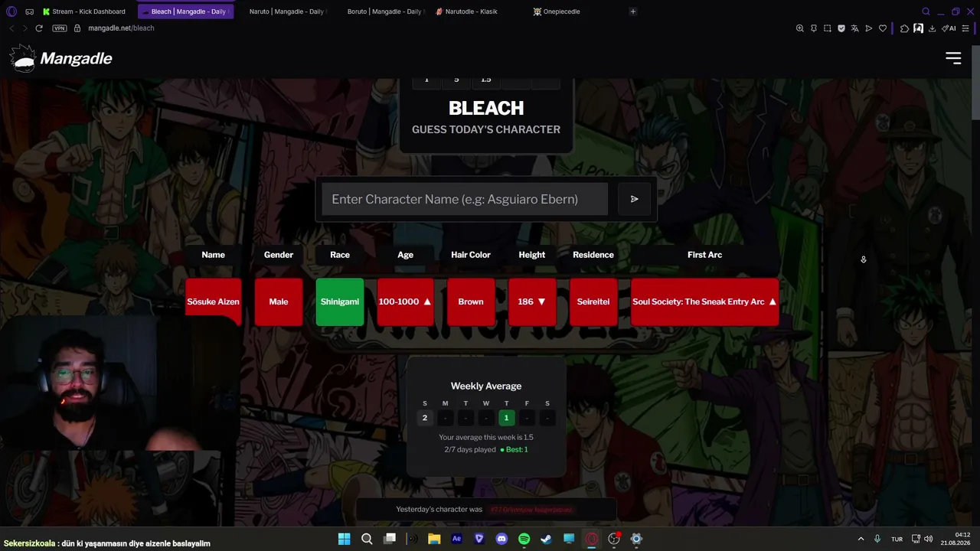Launch File Explorer from the taskbar

pyautogui.click(x=434, y=539)
